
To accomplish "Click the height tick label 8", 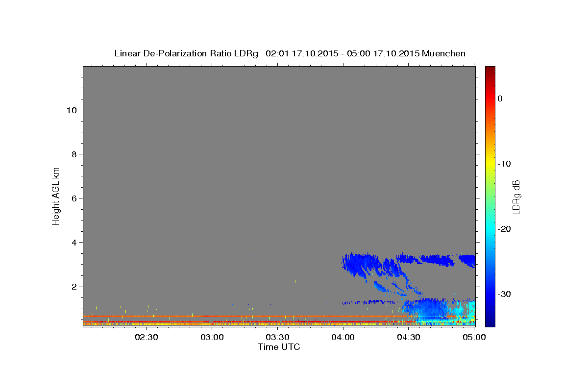I will [73, 154].
